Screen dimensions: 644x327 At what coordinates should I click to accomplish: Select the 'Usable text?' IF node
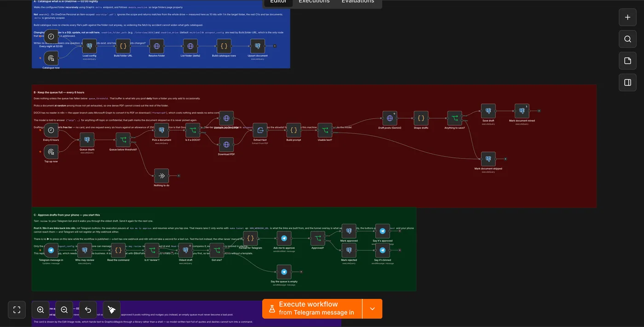pyautogui.click(x=325, y=130)
